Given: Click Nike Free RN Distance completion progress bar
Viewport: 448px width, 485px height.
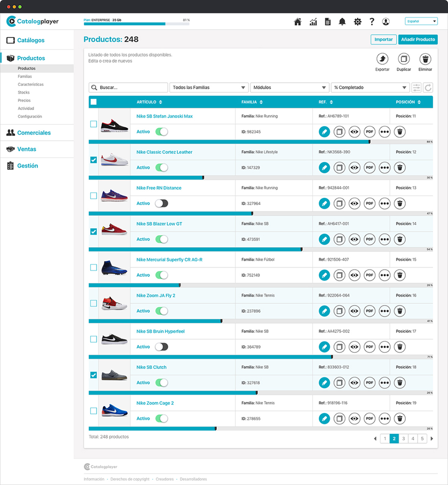Looking at the screenshot, I should [261, 213].
